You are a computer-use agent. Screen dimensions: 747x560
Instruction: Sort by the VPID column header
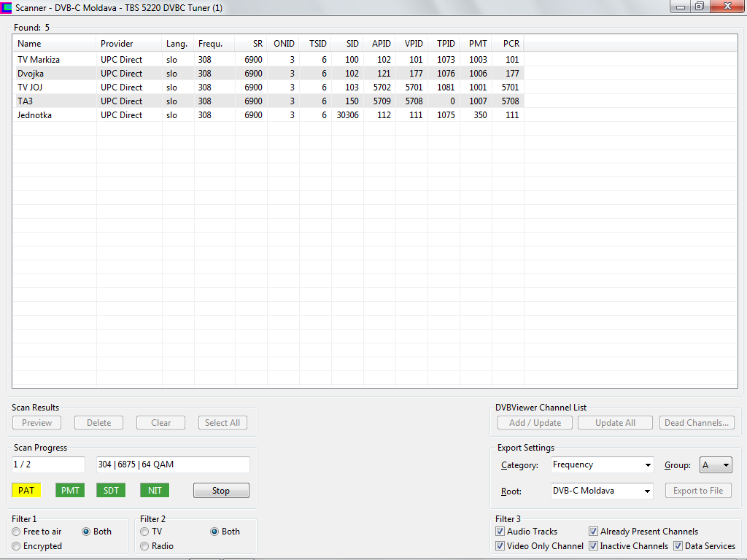coord(411,44)
